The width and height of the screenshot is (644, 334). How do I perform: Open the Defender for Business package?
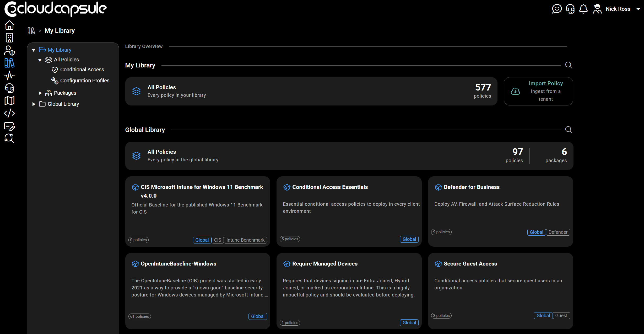471,187
